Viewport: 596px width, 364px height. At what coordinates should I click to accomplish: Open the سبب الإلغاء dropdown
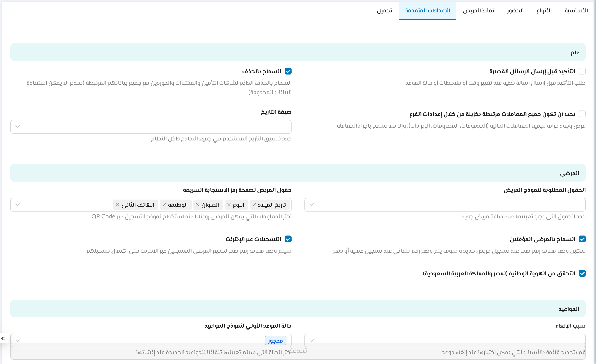[x=445, y=340]
